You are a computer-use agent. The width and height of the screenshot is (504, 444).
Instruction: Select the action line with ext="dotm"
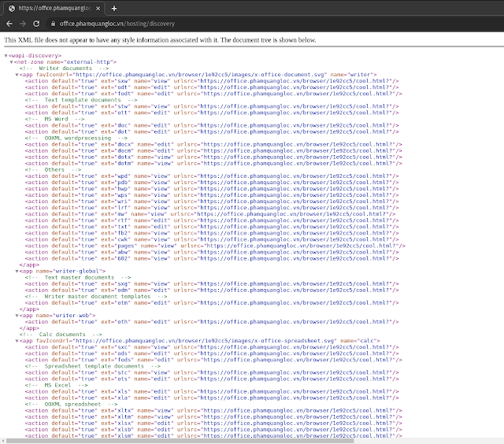(x=213, y=164)
